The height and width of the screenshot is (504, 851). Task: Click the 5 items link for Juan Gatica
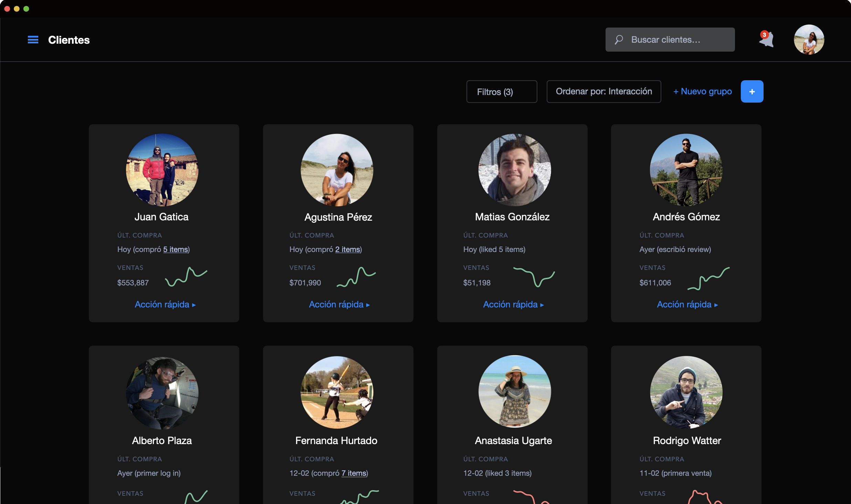point(176,250)
